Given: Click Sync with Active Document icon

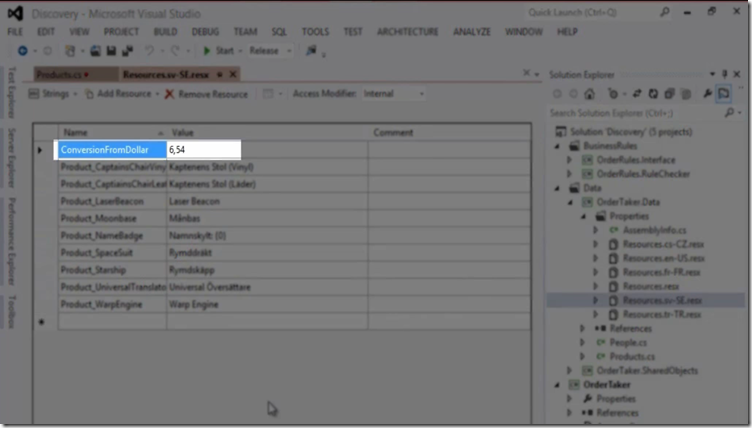Looking at the screenshot, I should pyautogui.click(x=637, y=94).
